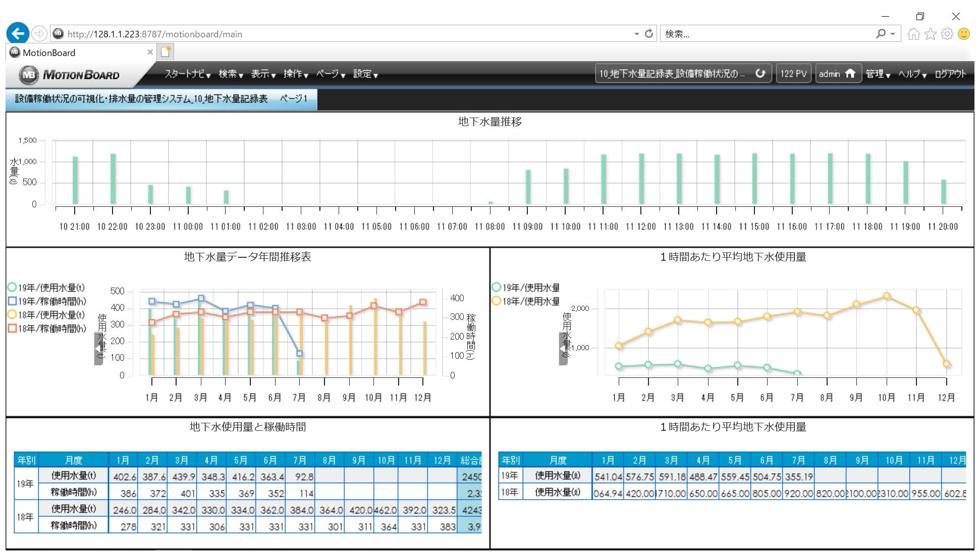Click the page refresh icon in address bar

click(649, 33)
